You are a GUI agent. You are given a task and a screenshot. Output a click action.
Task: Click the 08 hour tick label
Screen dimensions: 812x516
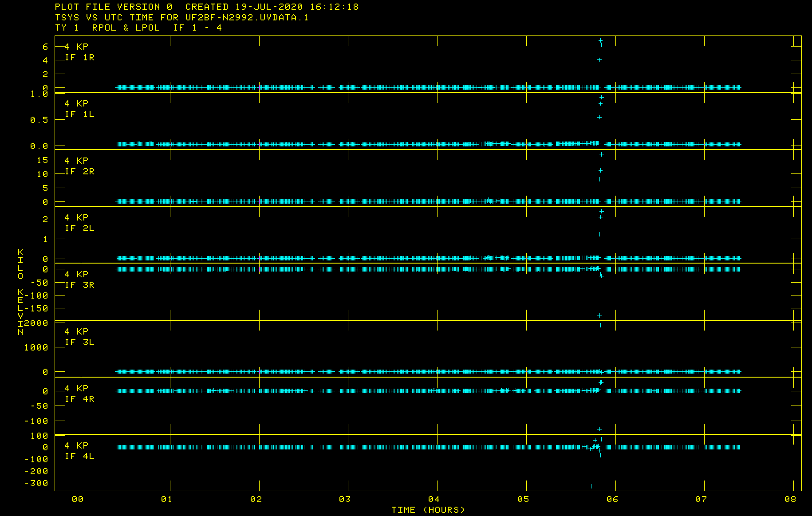coord(790,499)
